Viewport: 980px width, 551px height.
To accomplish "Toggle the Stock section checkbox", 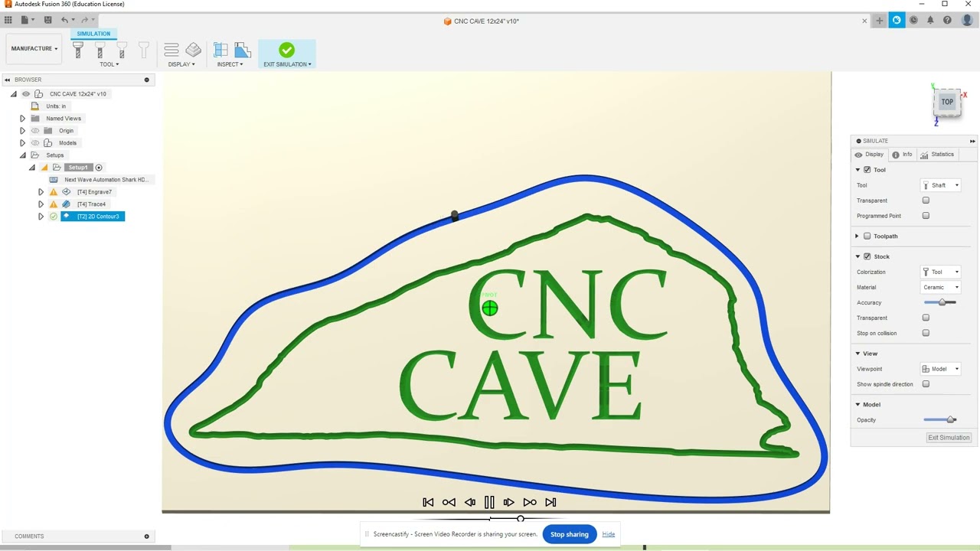I will 867,256.
